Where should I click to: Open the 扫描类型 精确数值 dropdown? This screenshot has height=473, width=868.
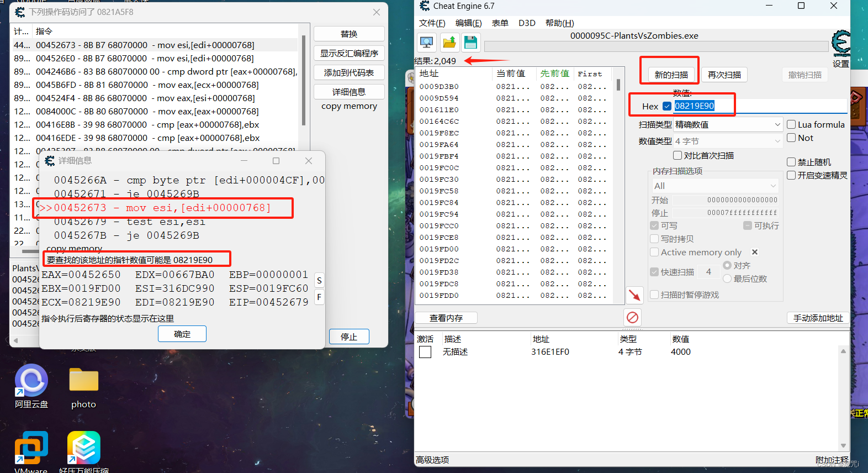coord(728,125)
